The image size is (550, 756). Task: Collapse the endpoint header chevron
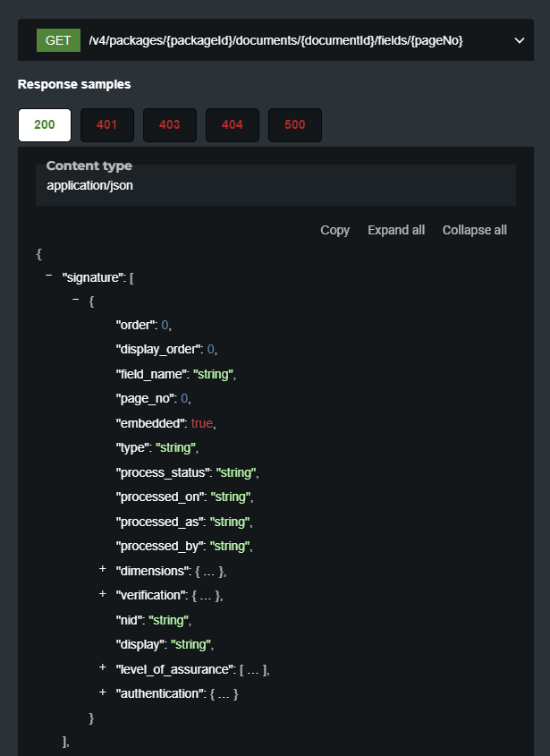pyautogui.click(x=519, y=40)
